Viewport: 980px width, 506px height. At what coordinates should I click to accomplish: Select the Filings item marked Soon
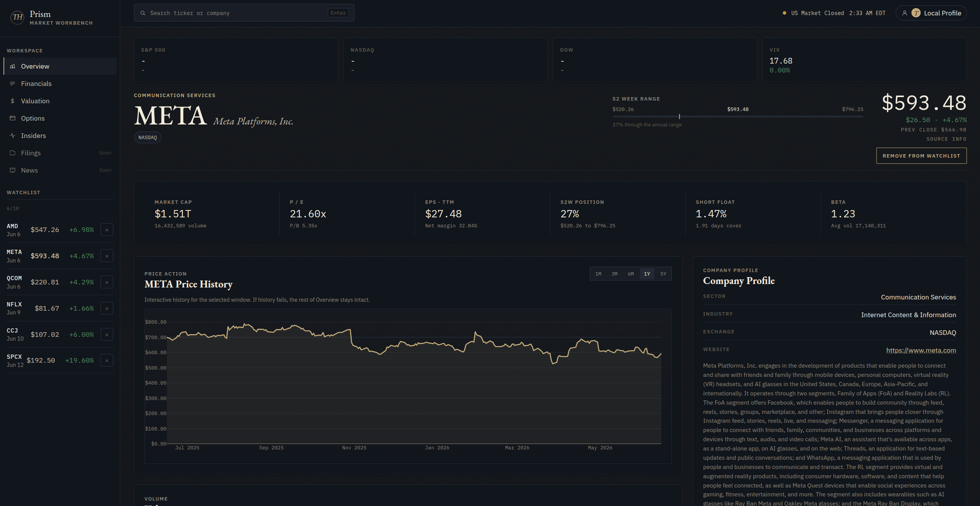coord(60,153)
